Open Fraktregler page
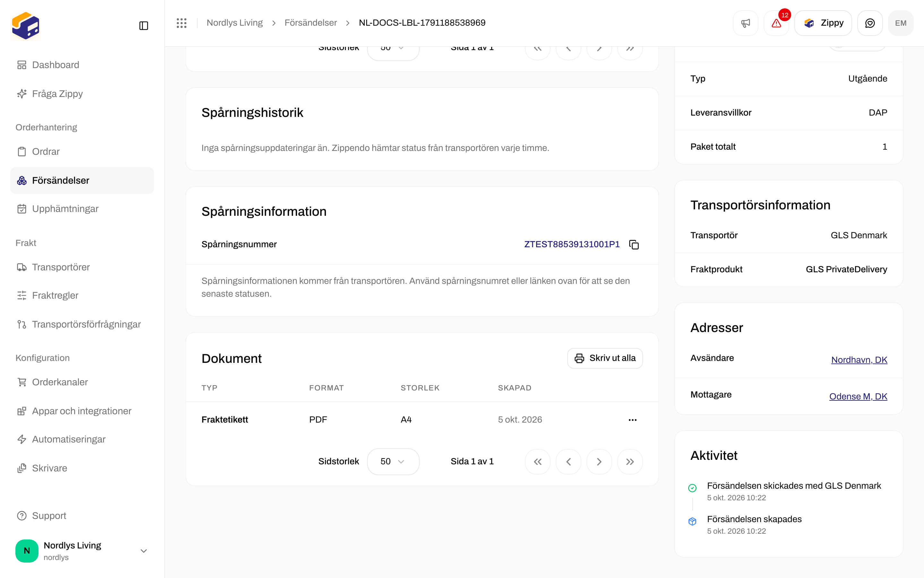The height and width of the screenshot is (578, 924). [82, 295]
